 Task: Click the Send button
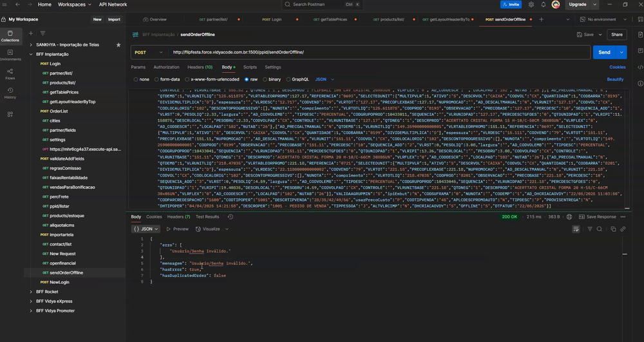pyautogui.click(x=604, y=52)
